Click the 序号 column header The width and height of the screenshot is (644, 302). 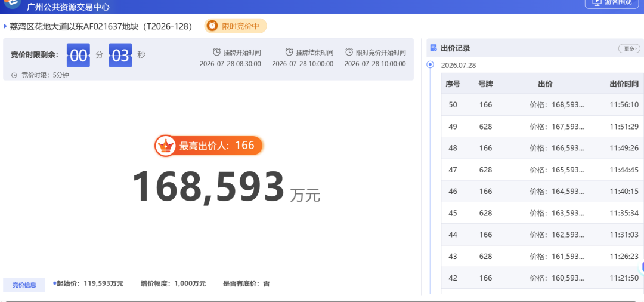click(453, 84)
